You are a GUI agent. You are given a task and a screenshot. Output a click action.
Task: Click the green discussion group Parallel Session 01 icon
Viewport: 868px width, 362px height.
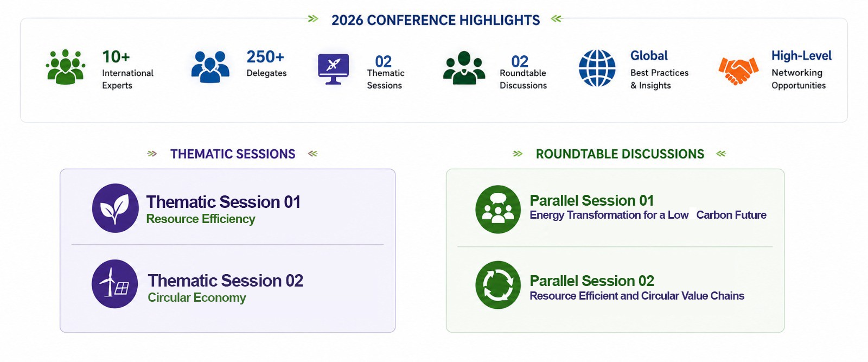(x=498, y=209)
